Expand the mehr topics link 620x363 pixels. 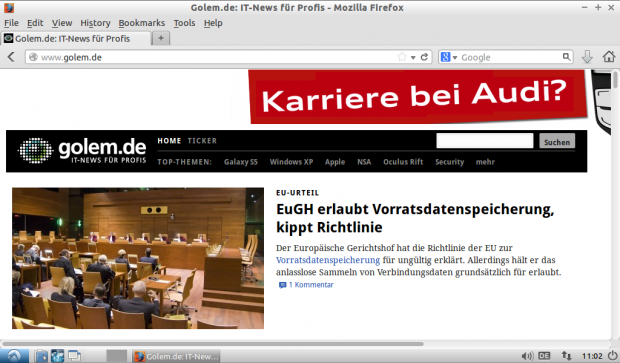click(x=485, y=162)
